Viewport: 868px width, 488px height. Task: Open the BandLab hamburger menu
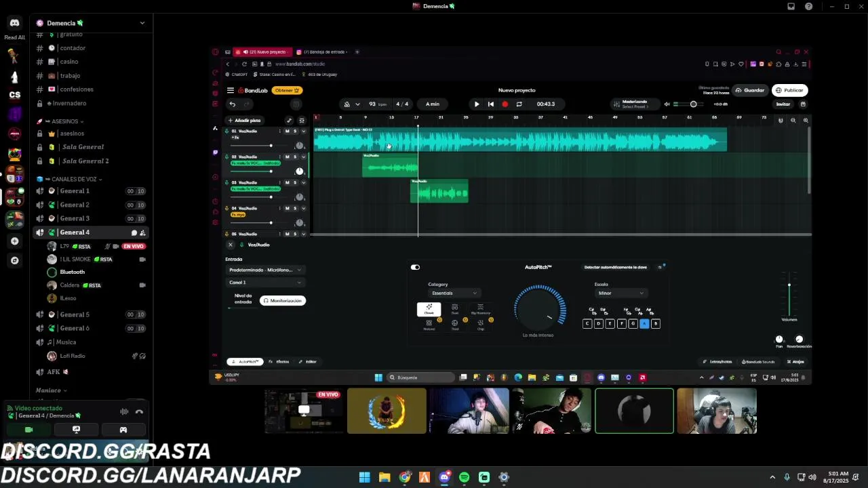click(x=231, y=90)
